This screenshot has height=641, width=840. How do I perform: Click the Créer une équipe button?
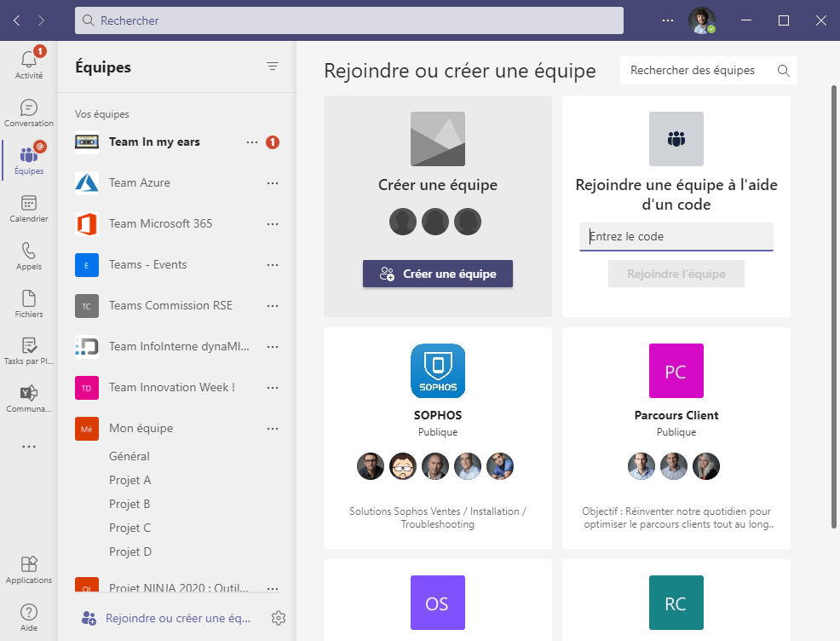coord(438,274)
